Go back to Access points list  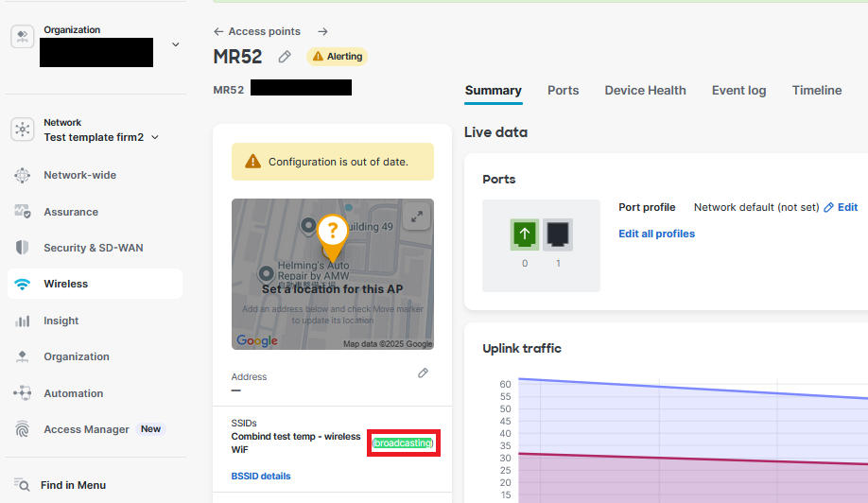tap(257, 31)
